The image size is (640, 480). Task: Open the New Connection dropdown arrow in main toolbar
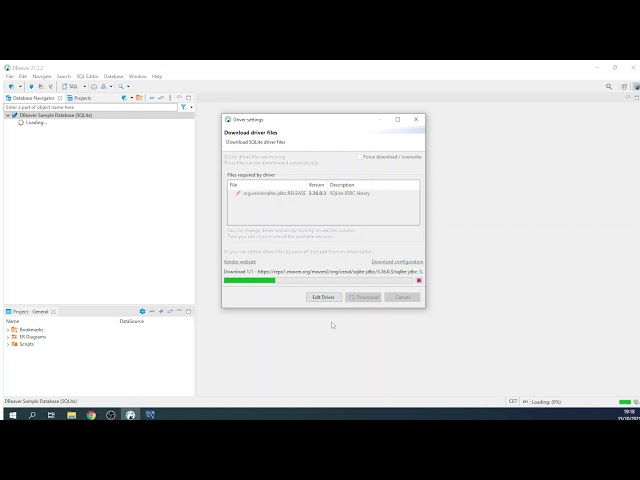[x=20, y=87]
